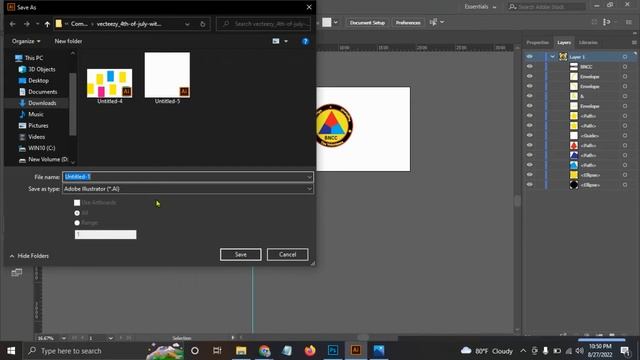This screenshot has width=640, height=360.
Task: Collapse Layer 1 with its chevron
Action: coord(552,57)
